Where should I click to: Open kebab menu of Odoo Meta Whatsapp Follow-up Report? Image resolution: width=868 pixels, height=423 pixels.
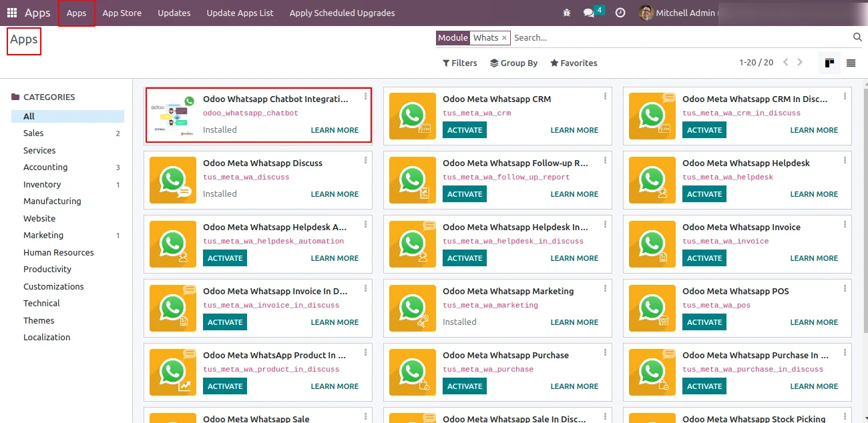click(606, 160)
